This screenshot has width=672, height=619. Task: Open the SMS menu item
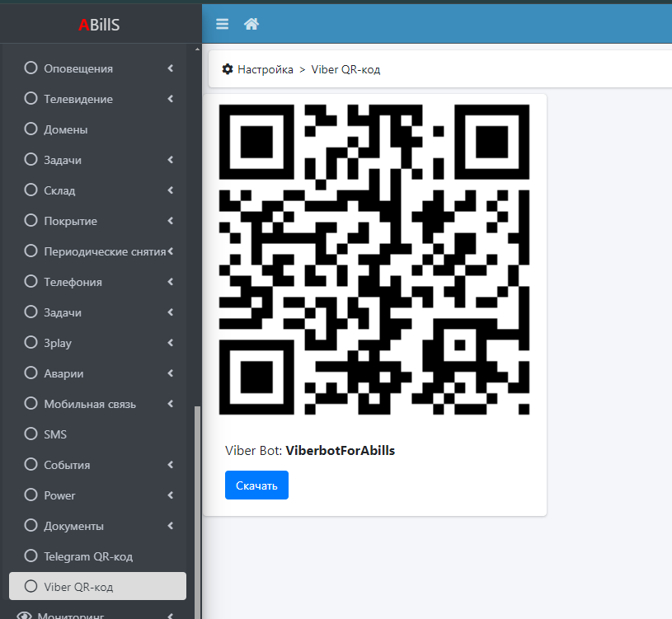coord(98,434)
